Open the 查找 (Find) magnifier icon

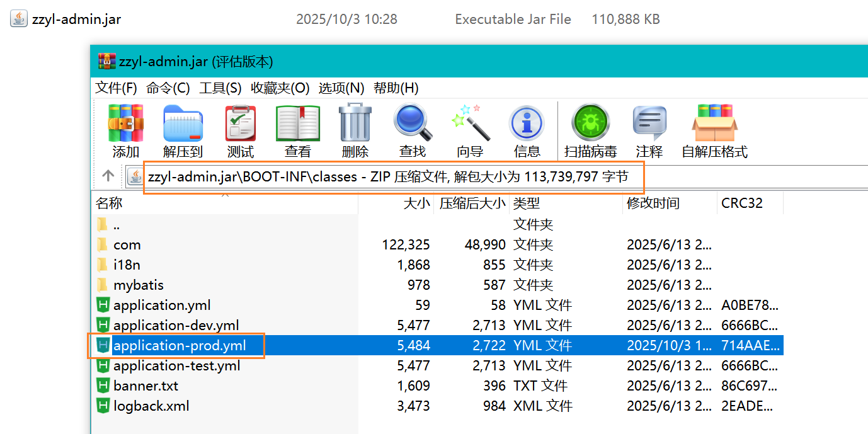click(413, 123)
